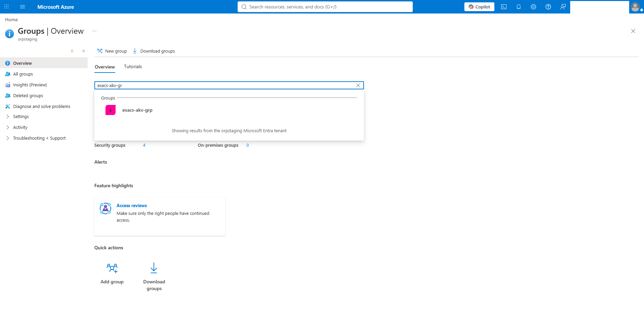Open the more options ellipsis by the title
Screen dimensions: 644x311
click(x=94, y=31)
